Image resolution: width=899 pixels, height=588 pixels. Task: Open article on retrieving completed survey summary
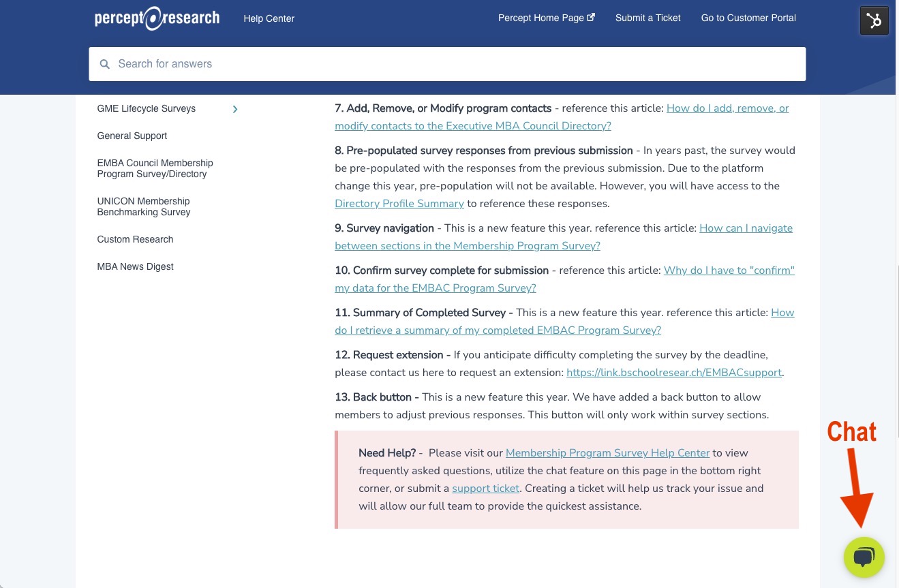pyautogui.click(x=564, y=322)
